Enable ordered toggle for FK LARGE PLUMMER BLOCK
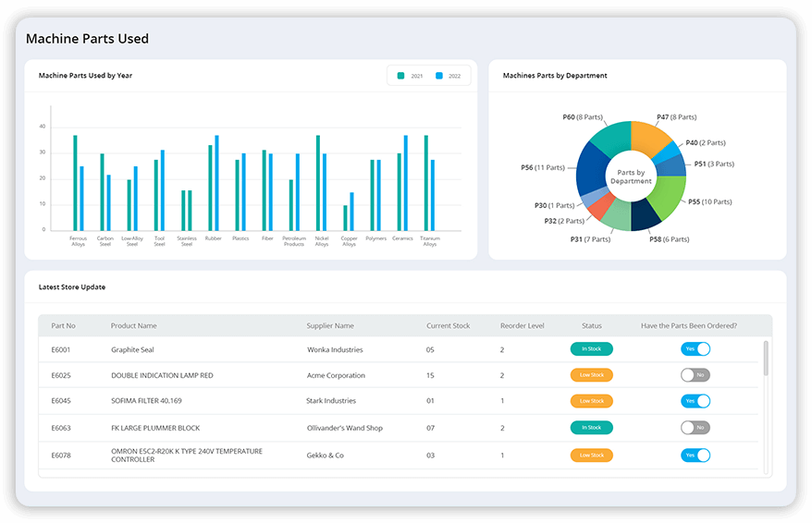 tap(695, 428)
